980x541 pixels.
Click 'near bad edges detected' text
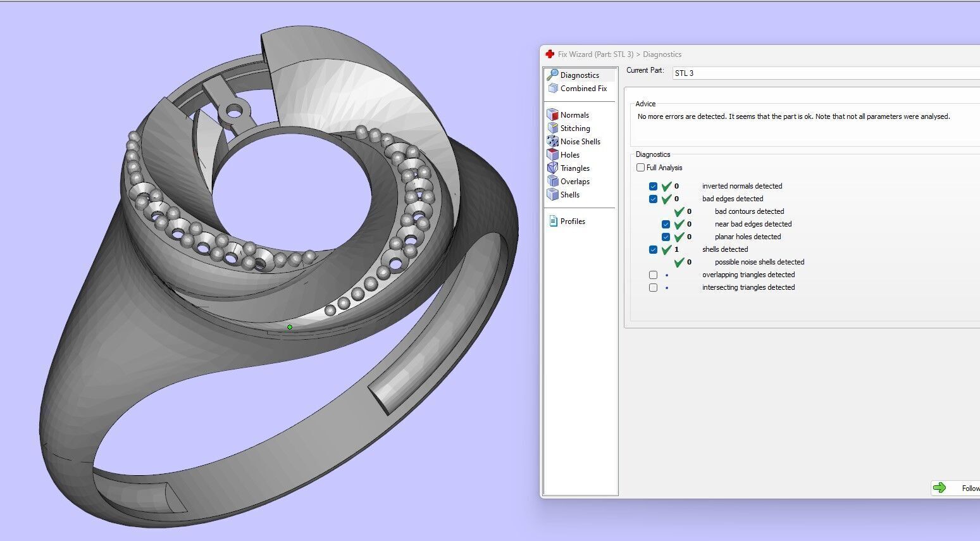point(754,224)
